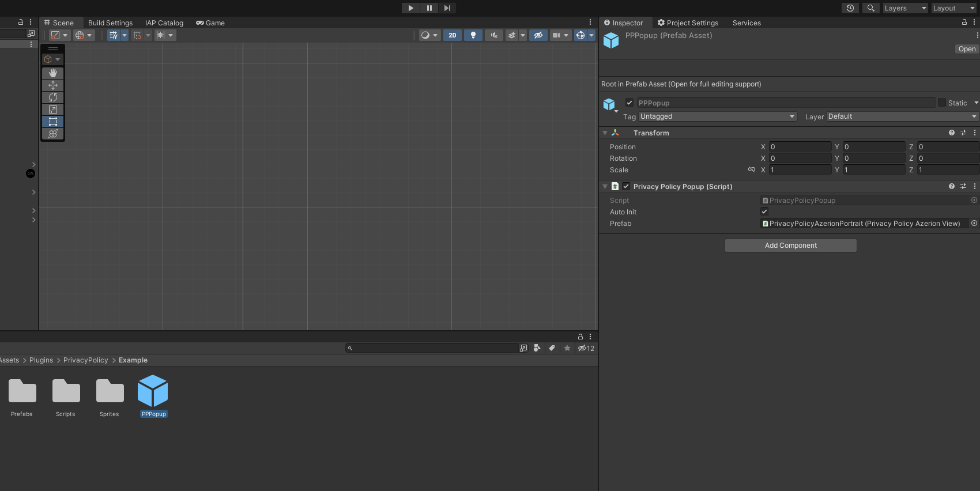
Task: Select the Transform tool
Action: (x=53, y=134)
